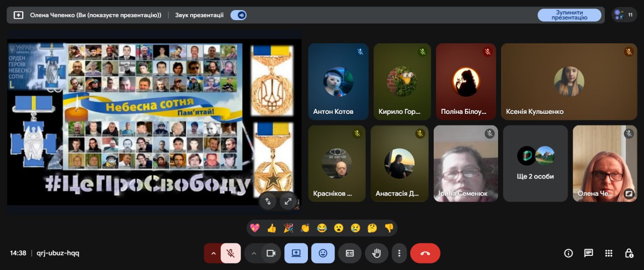Open the activities grid icon

coord(608,253)
